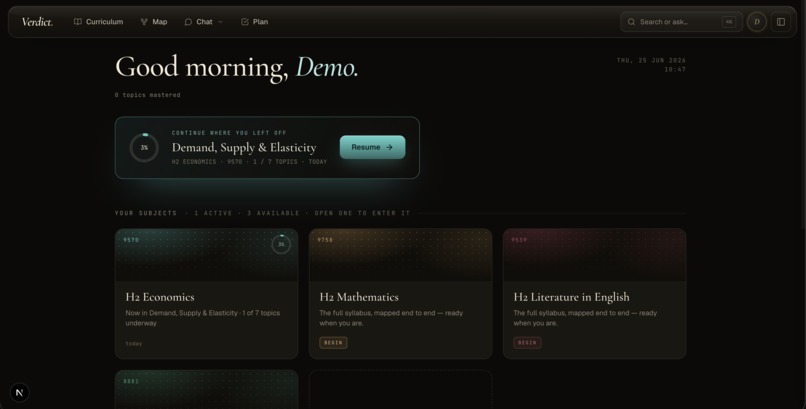
Task: Click the arrow icon on Resume
Action: click(389, 147)
